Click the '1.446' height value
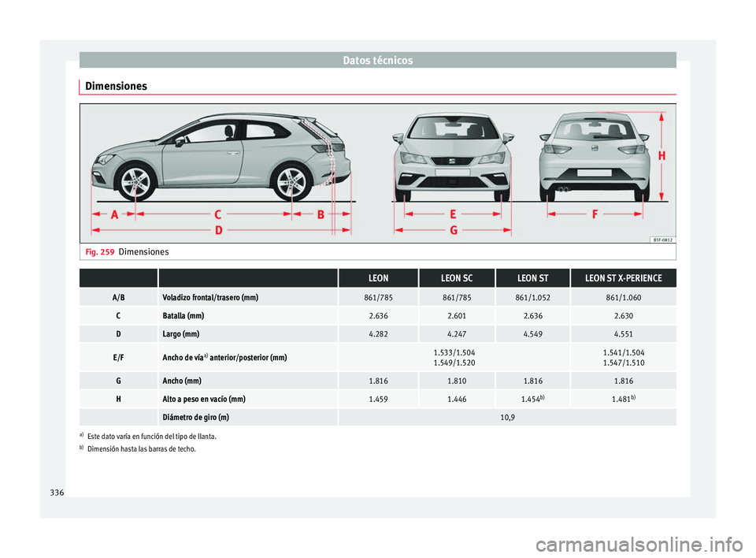This screenshot has width=756, height=558. 457,400
